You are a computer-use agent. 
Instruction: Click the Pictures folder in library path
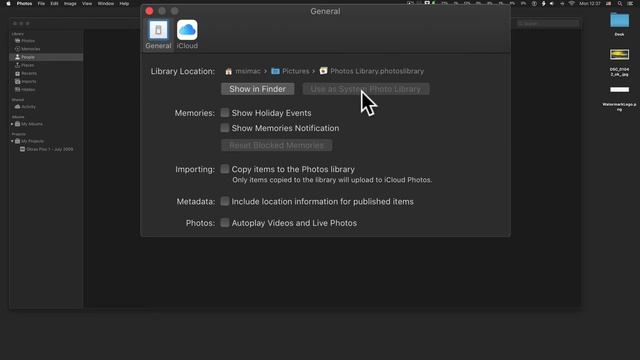(x=290, y=71)
